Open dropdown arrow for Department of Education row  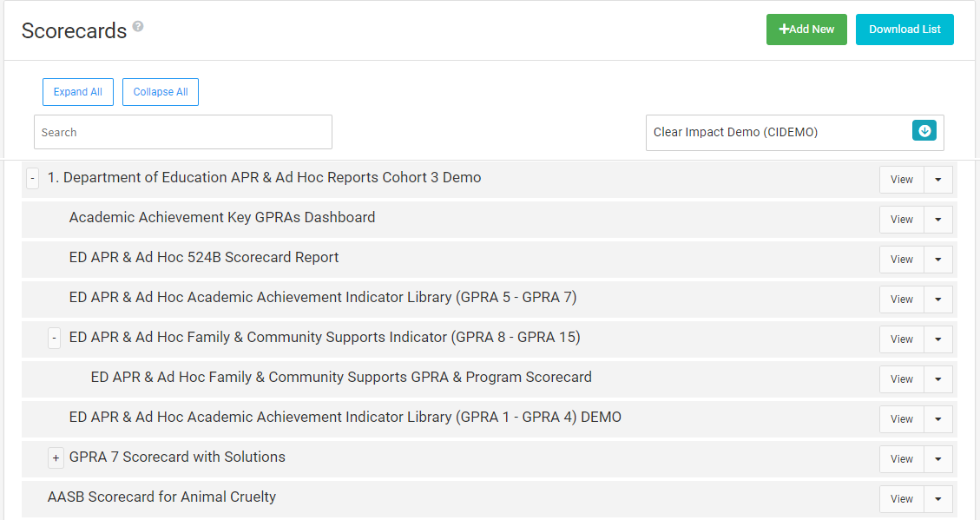click(938, 180)
